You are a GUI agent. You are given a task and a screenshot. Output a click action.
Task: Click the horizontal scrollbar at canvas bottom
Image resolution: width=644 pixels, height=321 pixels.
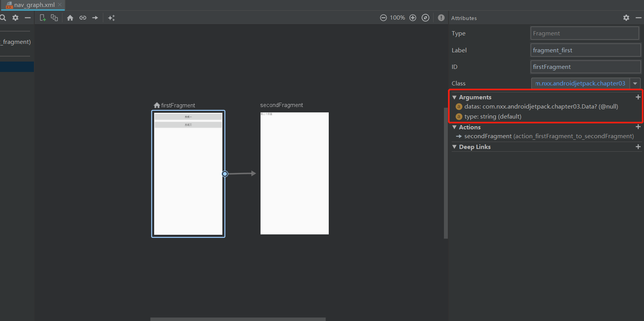[238, 319]
